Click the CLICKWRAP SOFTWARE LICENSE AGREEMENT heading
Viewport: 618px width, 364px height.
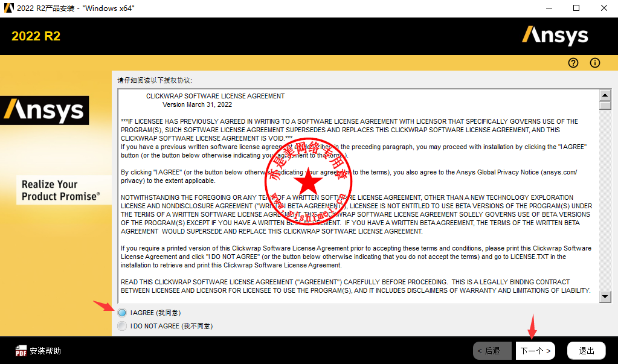(215, 96)
